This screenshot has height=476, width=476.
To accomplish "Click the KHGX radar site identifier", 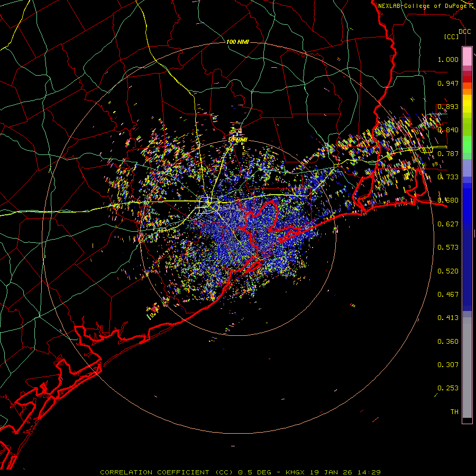I will tap(295, 472).
